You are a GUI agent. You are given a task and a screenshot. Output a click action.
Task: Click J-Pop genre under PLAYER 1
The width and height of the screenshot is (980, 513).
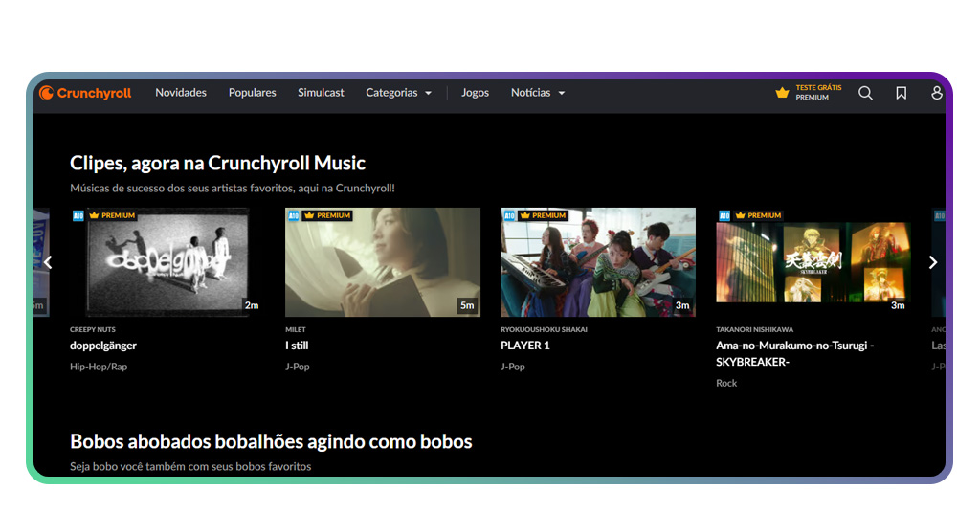[x=513, y=367]
